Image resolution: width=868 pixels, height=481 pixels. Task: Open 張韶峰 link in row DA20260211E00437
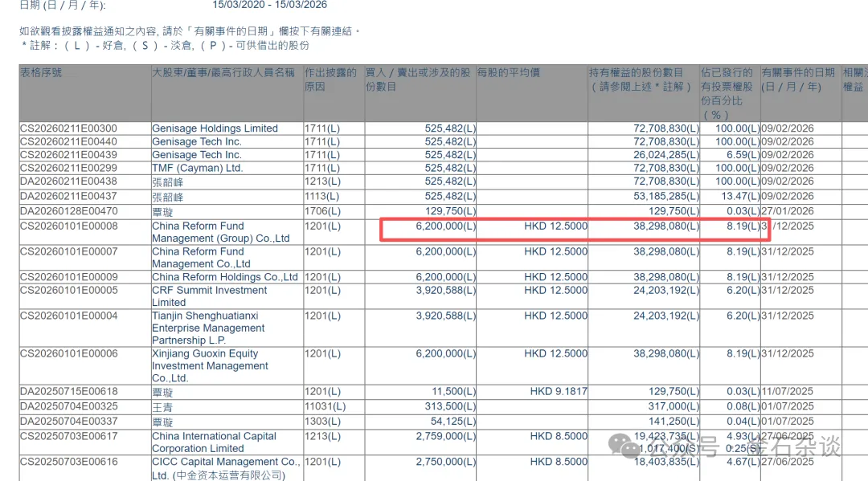[167, 197]
